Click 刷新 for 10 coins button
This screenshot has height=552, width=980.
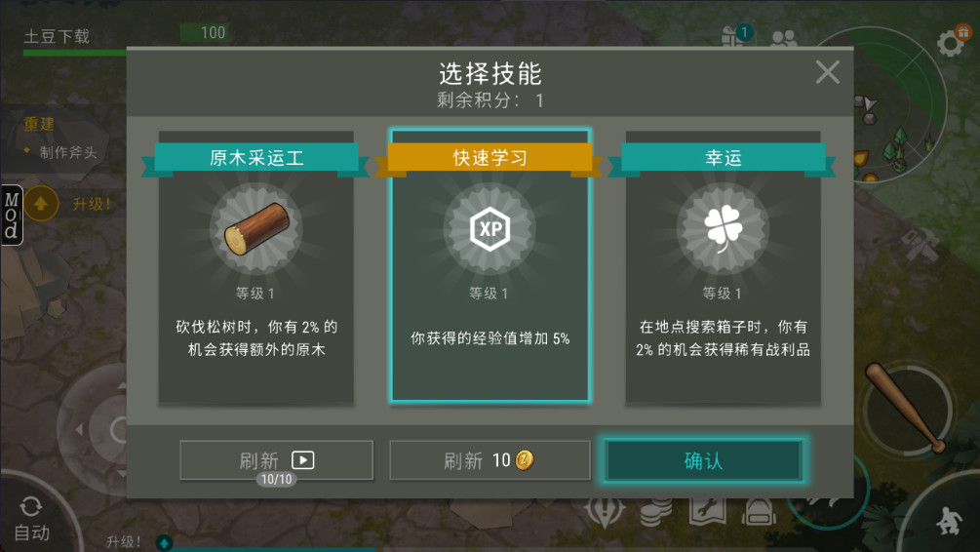490,460
